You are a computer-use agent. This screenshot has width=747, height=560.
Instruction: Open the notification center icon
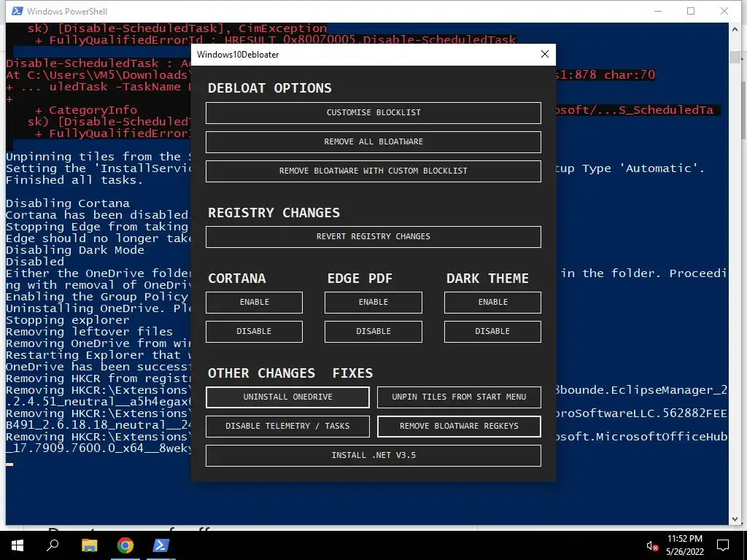(723, 545)
